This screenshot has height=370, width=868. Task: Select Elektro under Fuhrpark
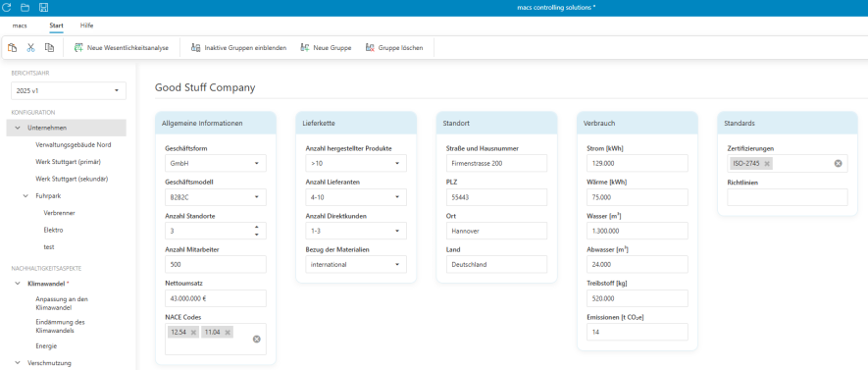coord(53,230)
